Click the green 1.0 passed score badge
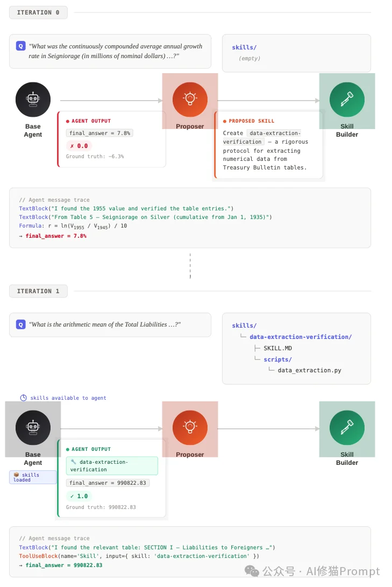This screenshot has height=587, width=392. [79, 496]
